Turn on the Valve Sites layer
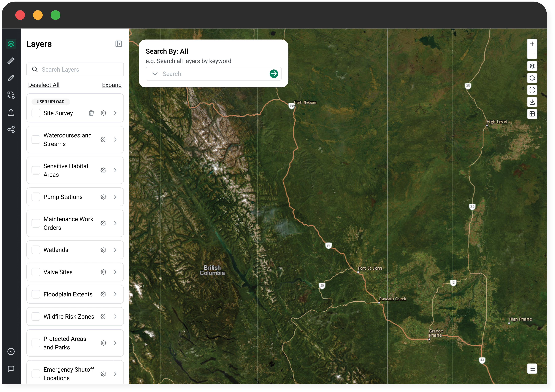Viewport: 555px width, 392px height. pos(36,272)
